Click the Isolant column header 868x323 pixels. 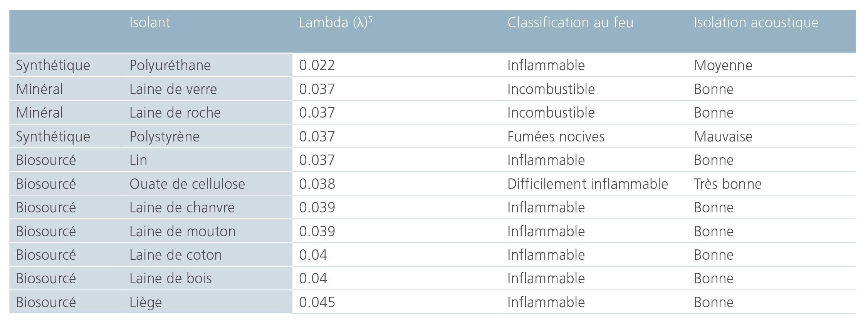coord(149,22)
